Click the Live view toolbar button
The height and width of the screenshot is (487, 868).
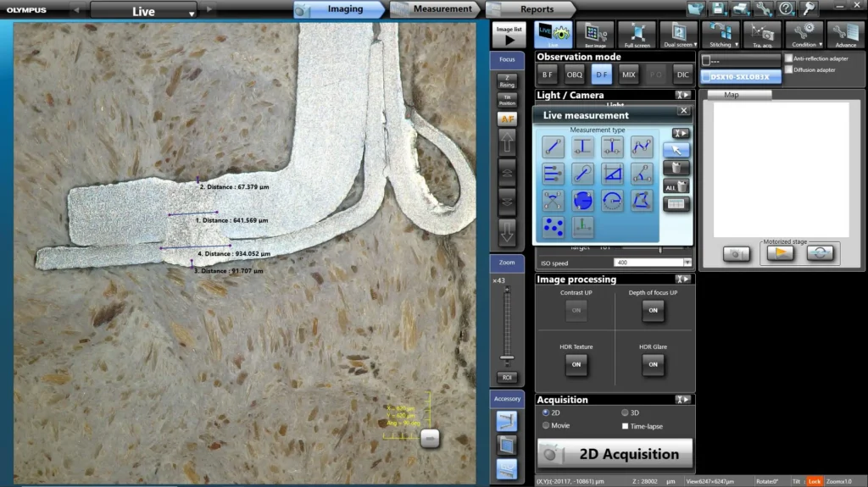[x=553, y=35]
